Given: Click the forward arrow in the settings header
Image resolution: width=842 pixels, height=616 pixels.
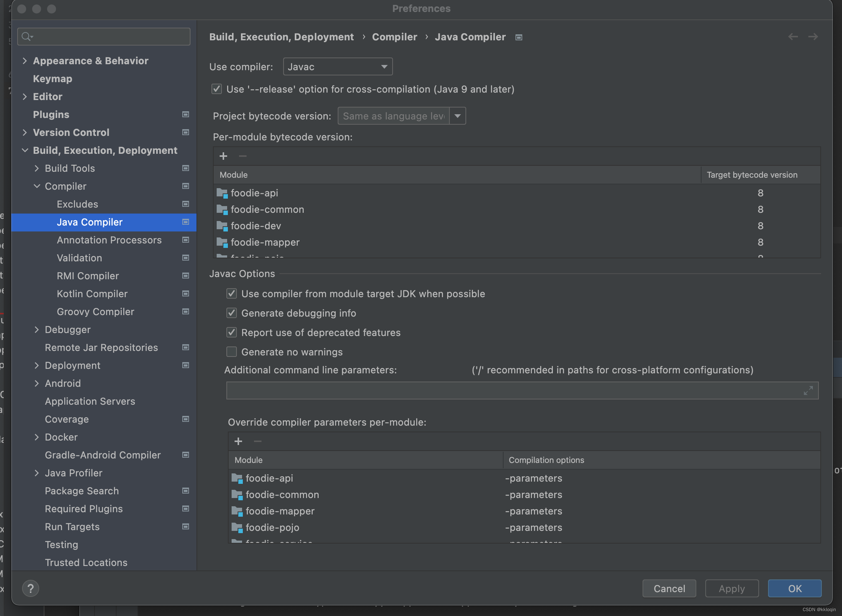Looking at the screenshot, I should point(813,37).
